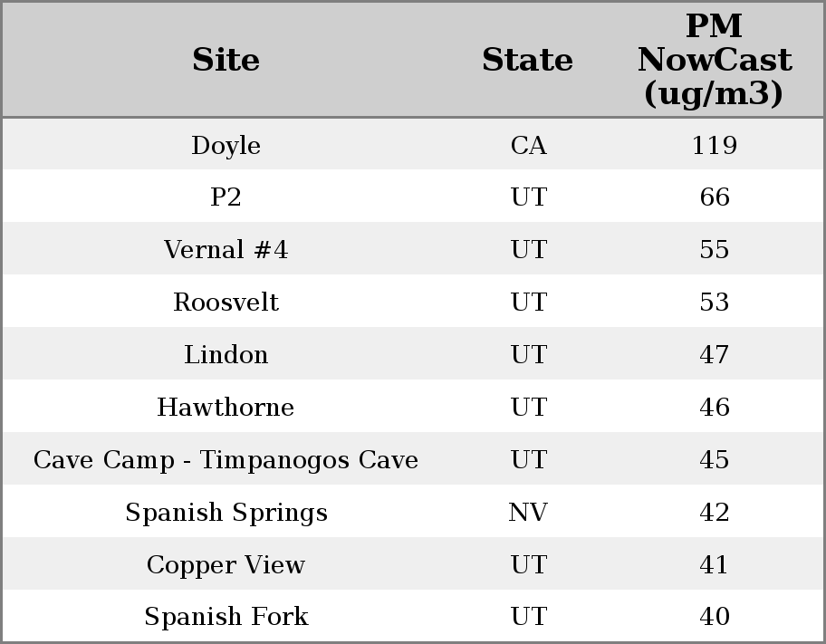Click the Site column header
Image resolution: width=826 pixels, height=644 pixels.
click(226, 61)
